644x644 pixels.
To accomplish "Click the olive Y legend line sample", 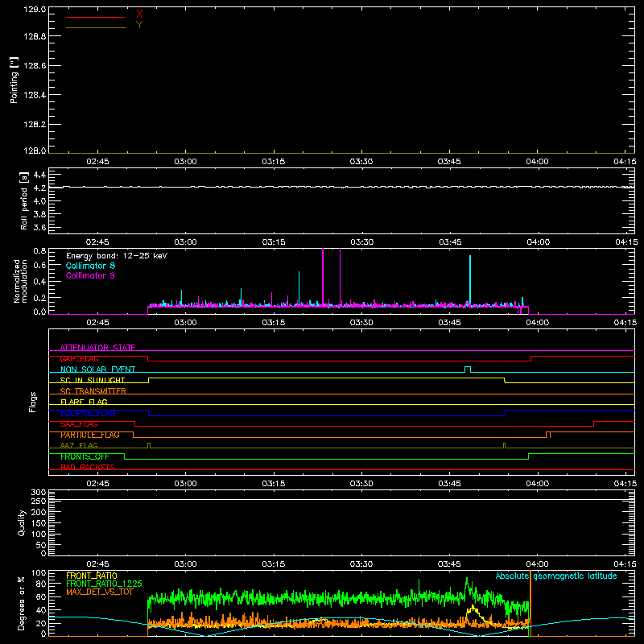I will 96,27.
